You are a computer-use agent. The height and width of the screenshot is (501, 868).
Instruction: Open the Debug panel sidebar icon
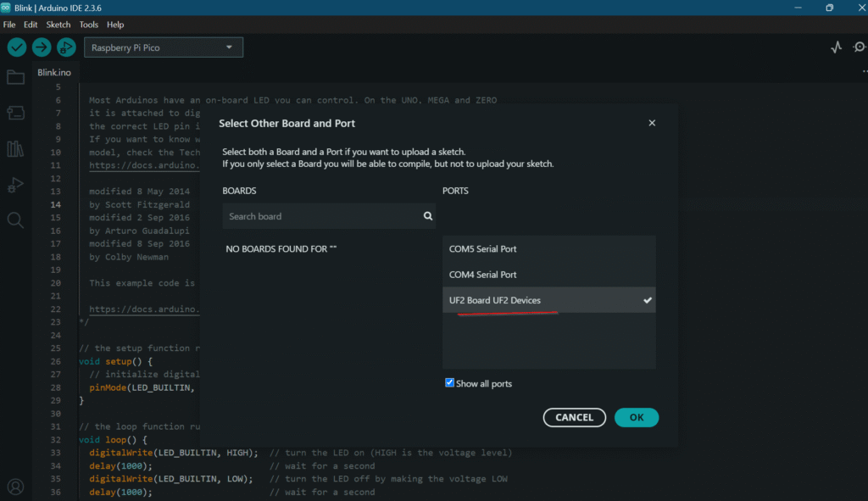pos(15,184)
